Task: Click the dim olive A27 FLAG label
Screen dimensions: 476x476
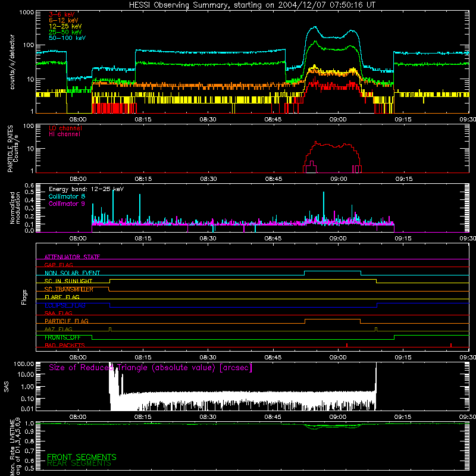Action: (58, 329)
